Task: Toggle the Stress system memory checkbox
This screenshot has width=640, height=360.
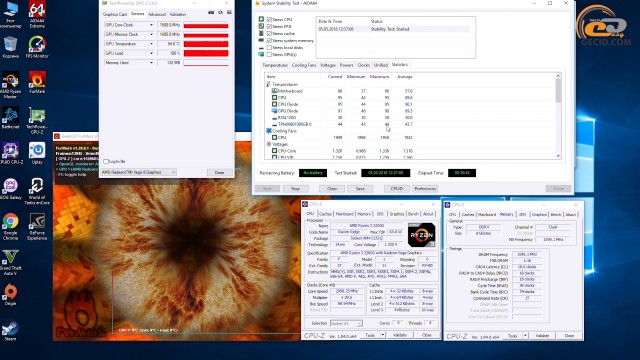Action: [269, 41]
